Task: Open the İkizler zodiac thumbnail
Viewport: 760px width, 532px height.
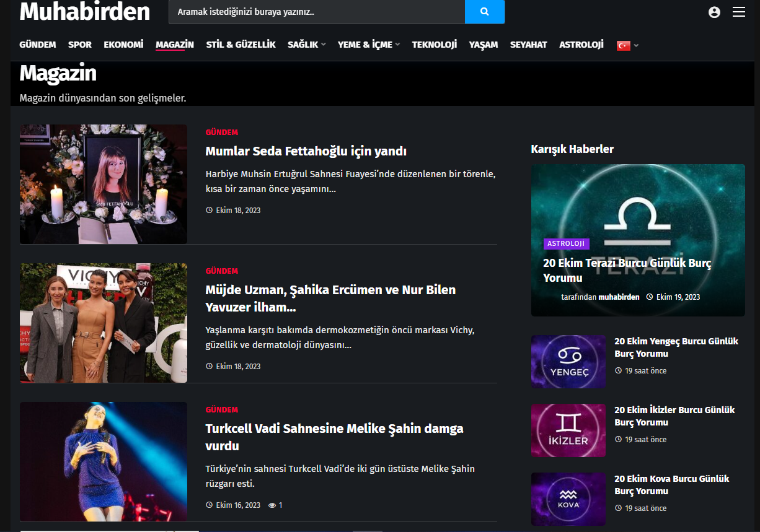Action: (568, 430)
